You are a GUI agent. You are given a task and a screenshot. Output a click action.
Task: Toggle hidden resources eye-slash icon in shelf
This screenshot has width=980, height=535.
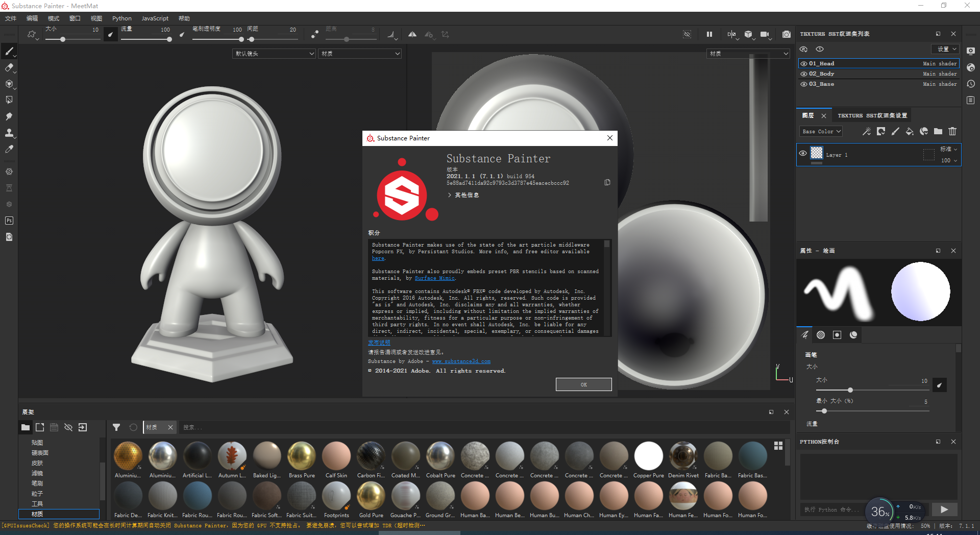[x=68, y=427]
